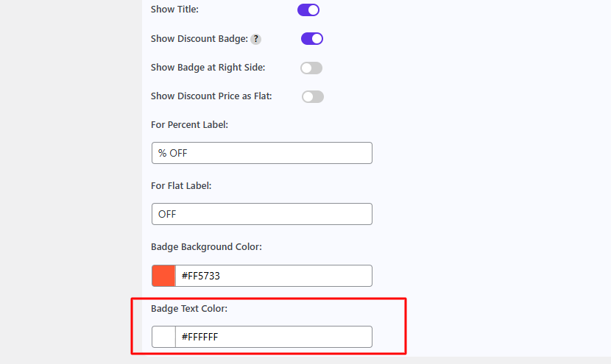The height and width of the screenshot is (364, 611).
Task: Click the For Percent Label input field
Action: pos(262,153)
